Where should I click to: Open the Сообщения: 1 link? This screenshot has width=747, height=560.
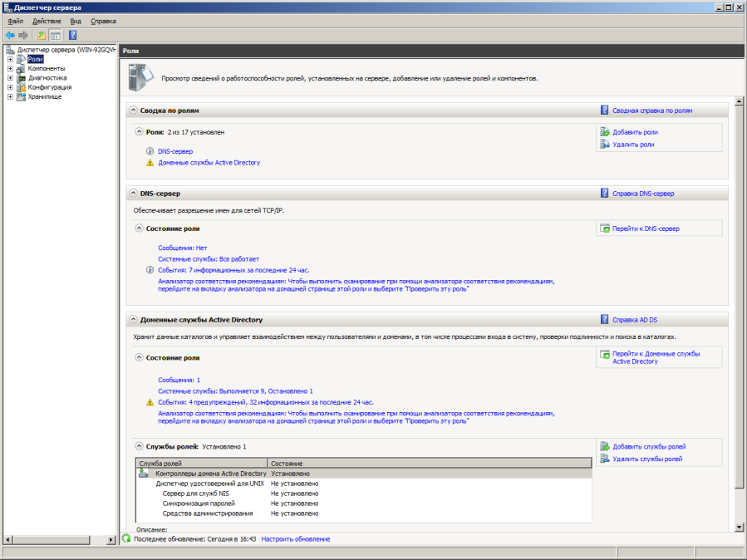tap(179, 380)
